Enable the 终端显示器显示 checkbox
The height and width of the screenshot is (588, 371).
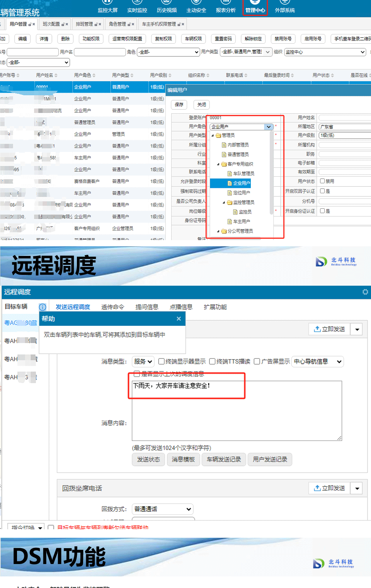pos(161,361)
